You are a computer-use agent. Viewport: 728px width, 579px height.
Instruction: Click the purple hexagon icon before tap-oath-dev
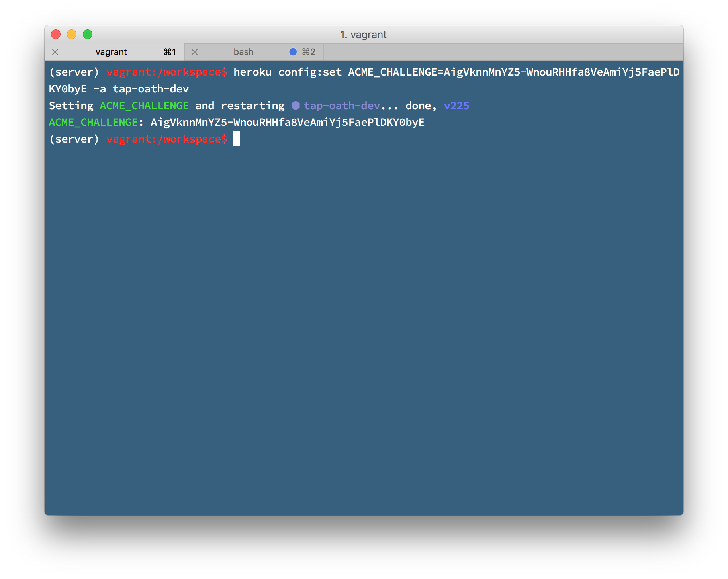point(295,106)
